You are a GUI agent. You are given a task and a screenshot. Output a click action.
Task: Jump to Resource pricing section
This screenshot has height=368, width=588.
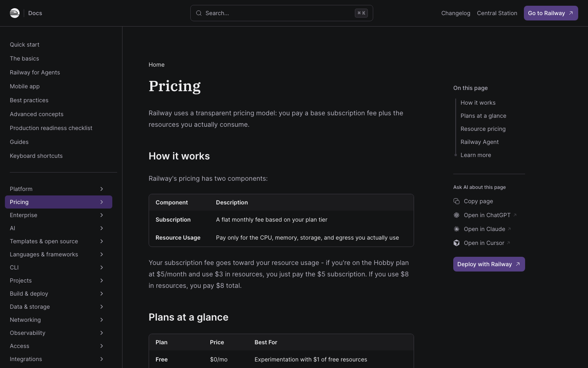[x=483, y=129]
